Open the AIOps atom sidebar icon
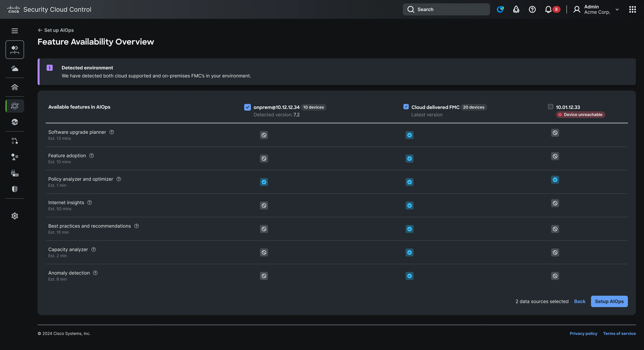The height and width of the screenshot is (350, 644). tap(15, 106)
